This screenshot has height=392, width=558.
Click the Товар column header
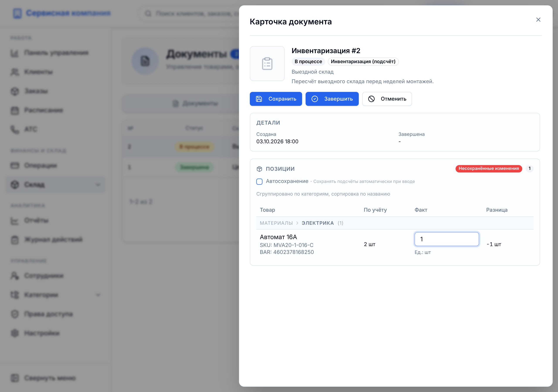pos(267,210)
